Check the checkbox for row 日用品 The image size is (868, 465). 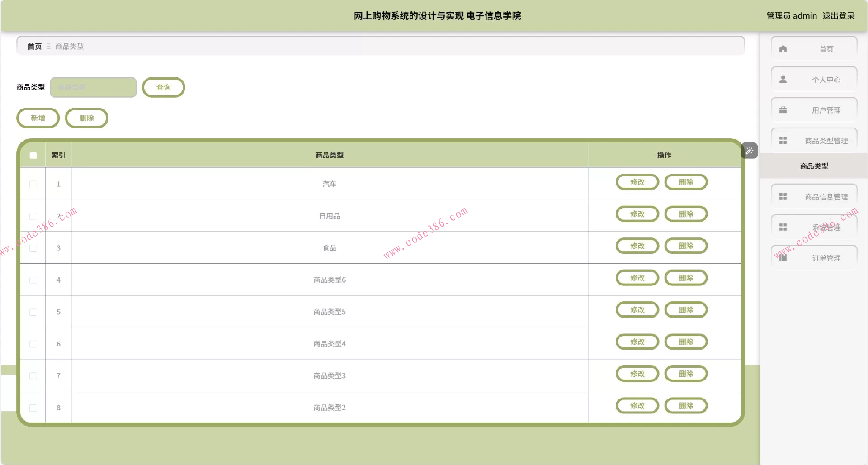click(33, 216)
